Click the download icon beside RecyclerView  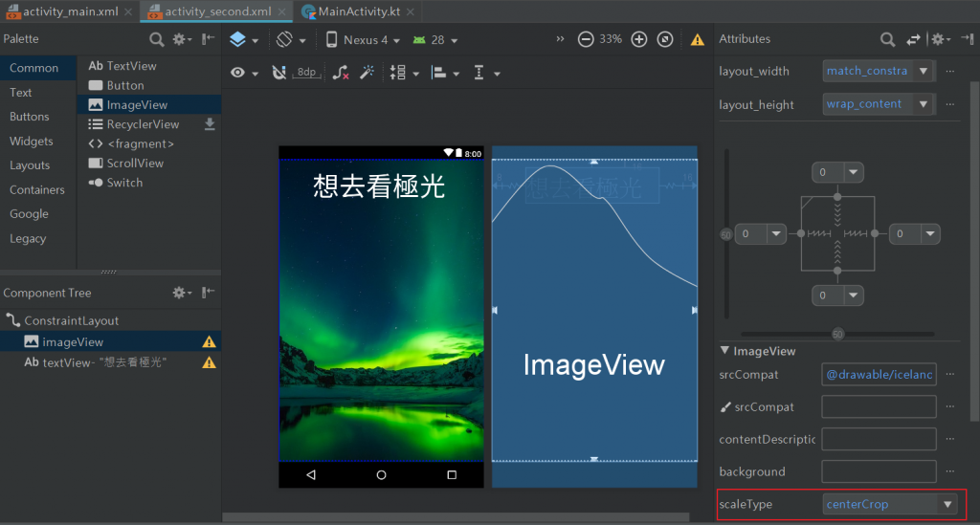click(x=210, y=124)
